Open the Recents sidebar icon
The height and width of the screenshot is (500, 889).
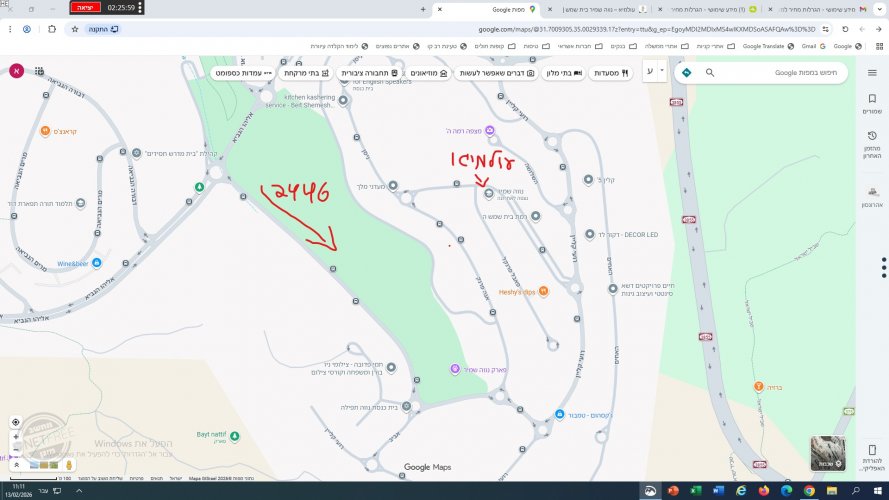point(872,147)
